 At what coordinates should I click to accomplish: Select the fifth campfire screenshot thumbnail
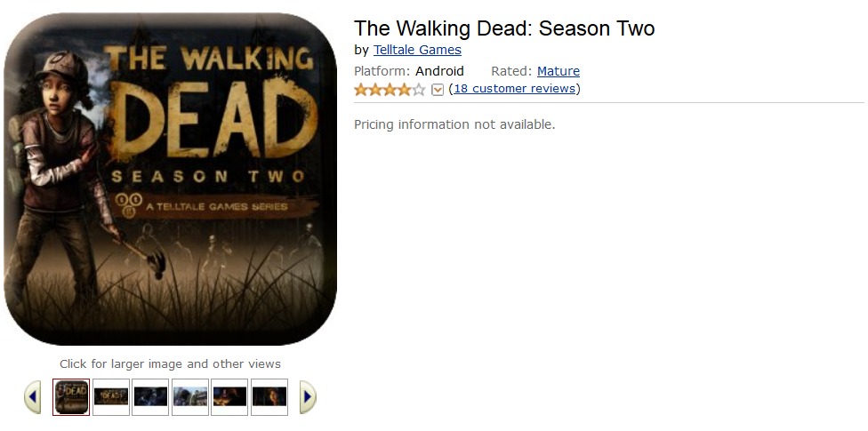pyautogui.click(x=229, y=396)
